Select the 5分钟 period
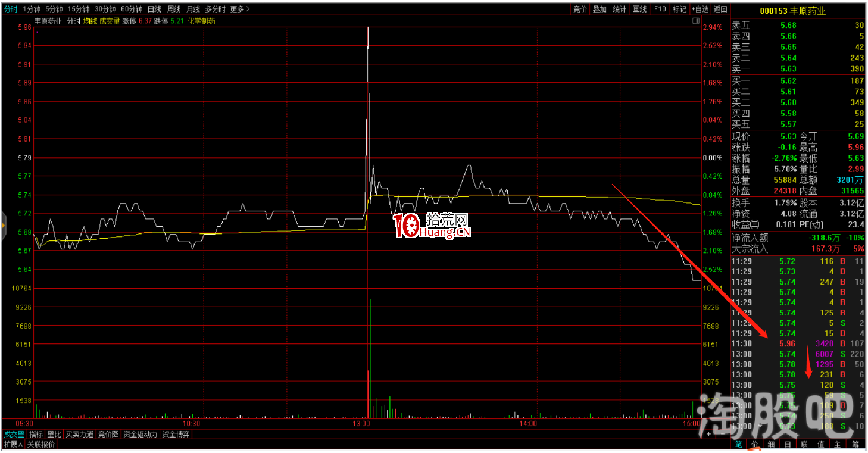 click(54, 9)
